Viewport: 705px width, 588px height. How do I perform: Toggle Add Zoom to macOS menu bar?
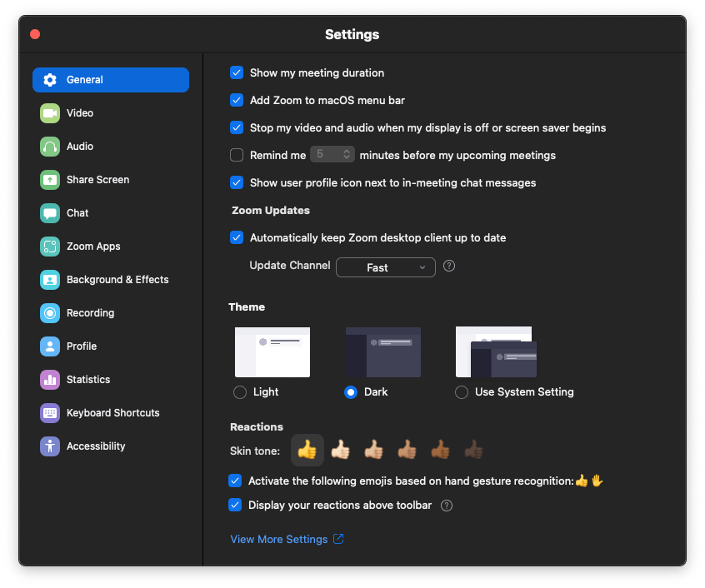[237, 100]
